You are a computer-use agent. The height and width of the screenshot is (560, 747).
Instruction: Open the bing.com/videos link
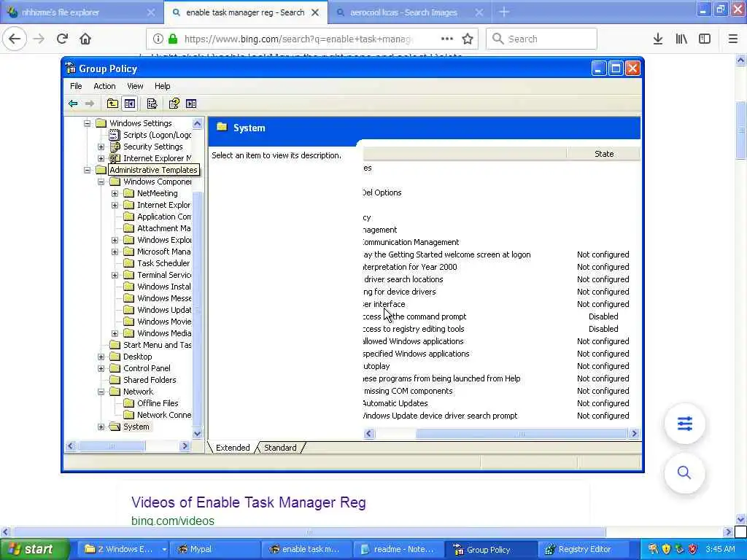point(172,521)
